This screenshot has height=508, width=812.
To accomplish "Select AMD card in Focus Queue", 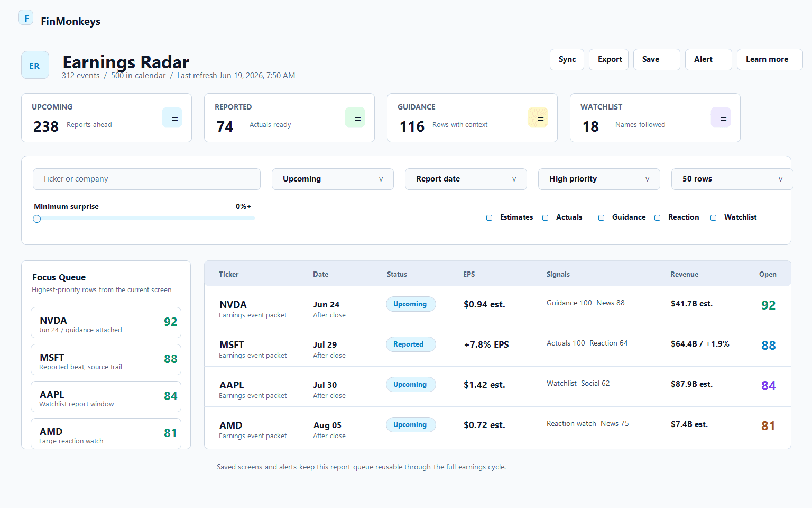I will click(x=106, y=433).
